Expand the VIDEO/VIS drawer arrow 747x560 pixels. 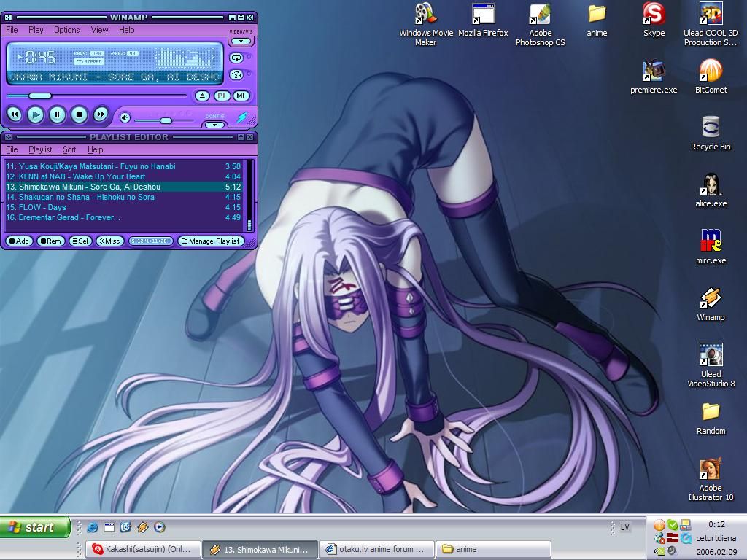241,42
